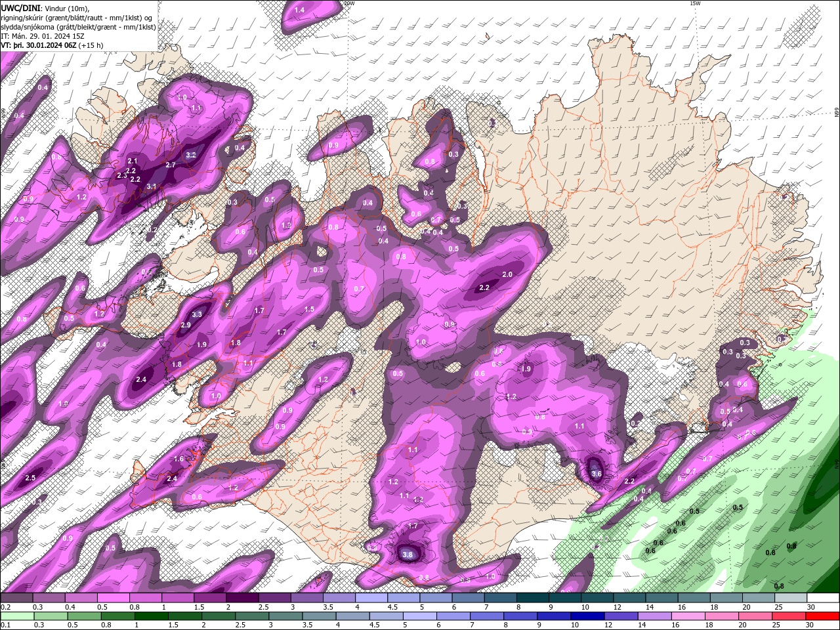
Task: Click the 3.6 precipitation value on the map
Action: click(597, 474)
